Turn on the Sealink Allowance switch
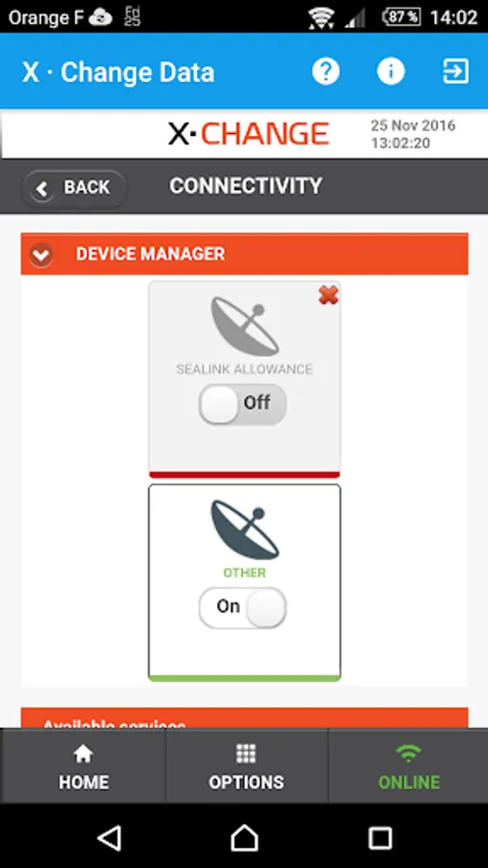The width and height of the screenshot is (488, 868). tap(243, 405)
